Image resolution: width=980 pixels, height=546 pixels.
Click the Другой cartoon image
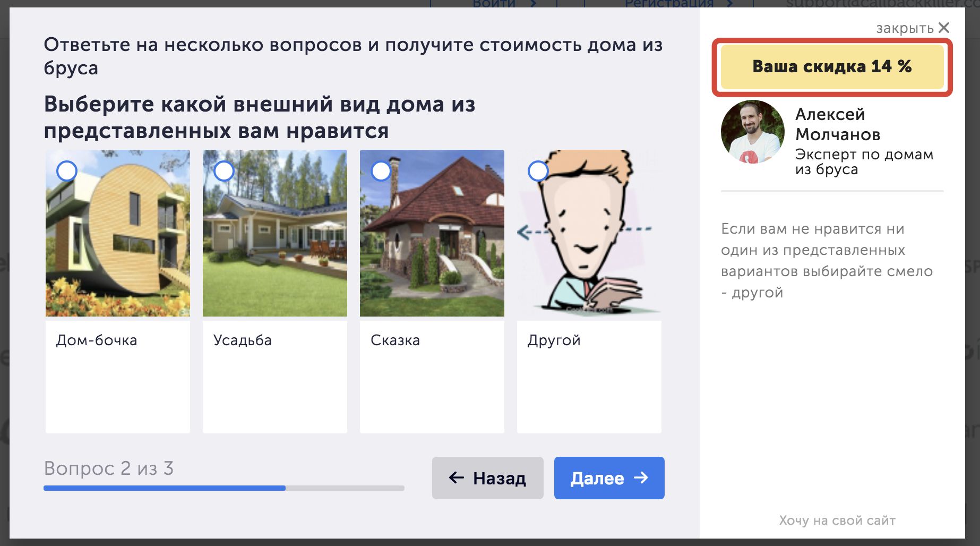[589, 233]
